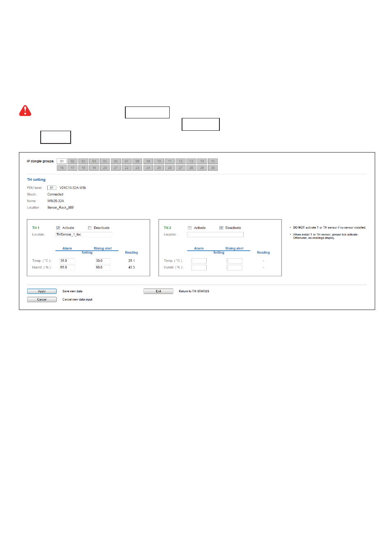Select the model text V24C13-32A-WSi
Image resolution: width=392 pixels, height=555 pixels.
tap(73, 188)
